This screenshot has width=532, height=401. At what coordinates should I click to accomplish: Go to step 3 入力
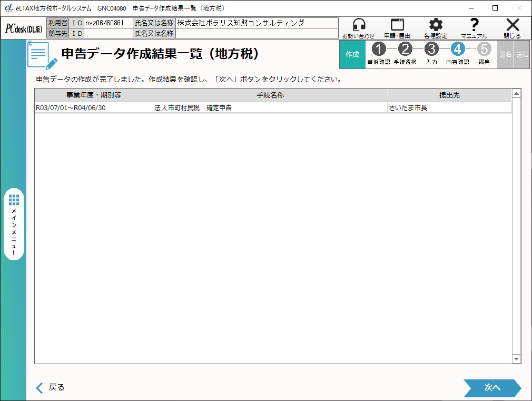pos(431,54)
